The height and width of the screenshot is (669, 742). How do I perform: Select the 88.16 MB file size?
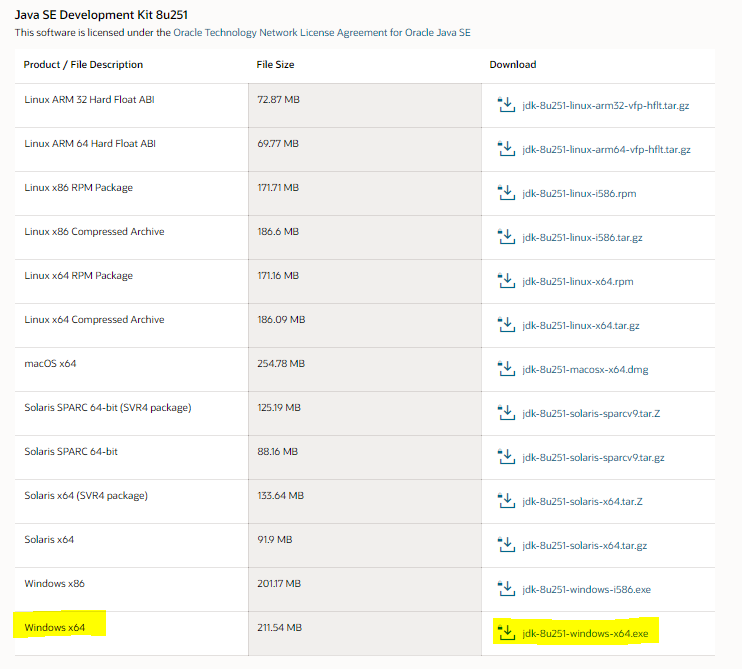tap(278, 451)
